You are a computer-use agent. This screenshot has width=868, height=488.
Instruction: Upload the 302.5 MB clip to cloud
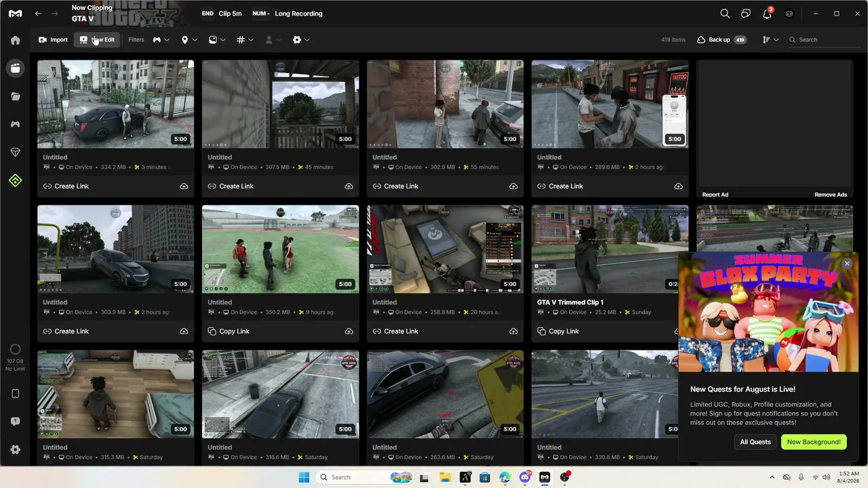(513, 186)
